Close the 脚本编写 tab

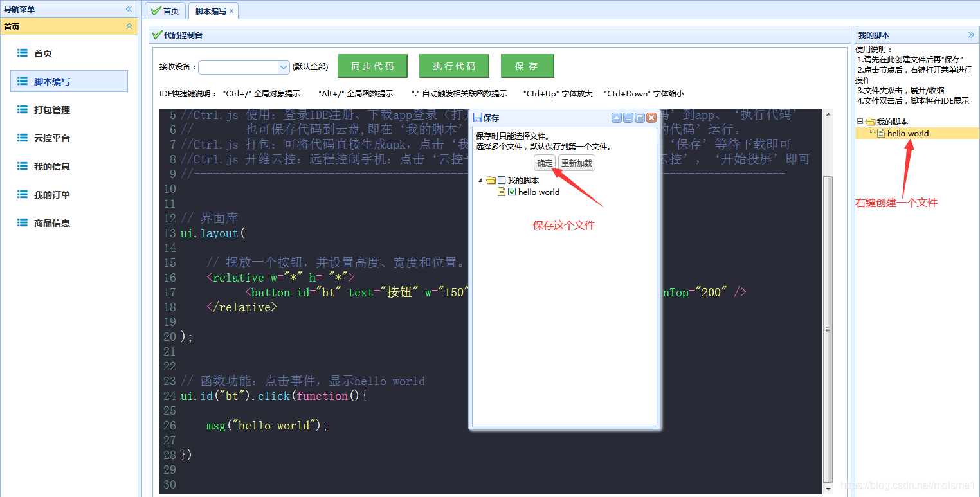pos(231,11)
